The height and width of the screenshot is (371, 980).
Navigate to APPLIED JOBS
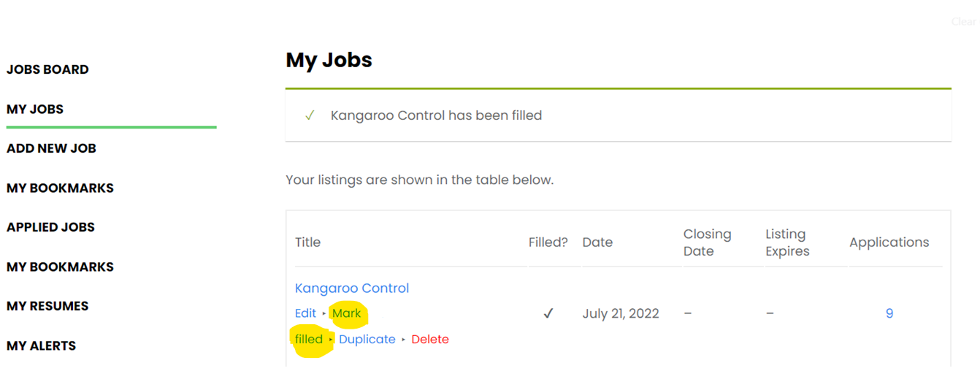[50, 227]
